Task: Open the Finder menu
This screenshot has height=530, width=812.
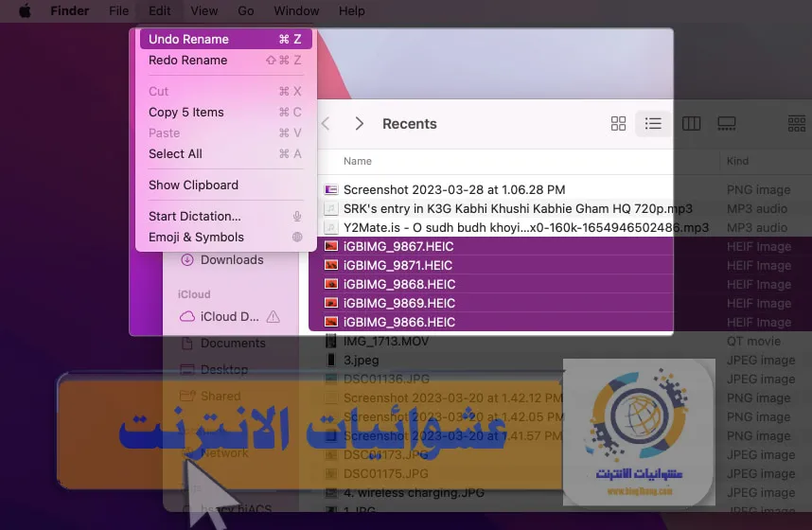Action: [69, 10]
